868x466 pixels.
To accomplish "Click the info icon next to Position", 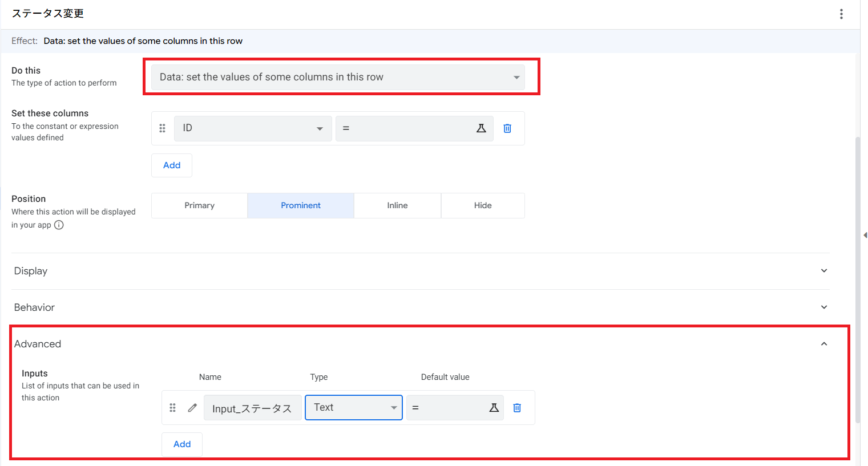I will coord(59,225).
